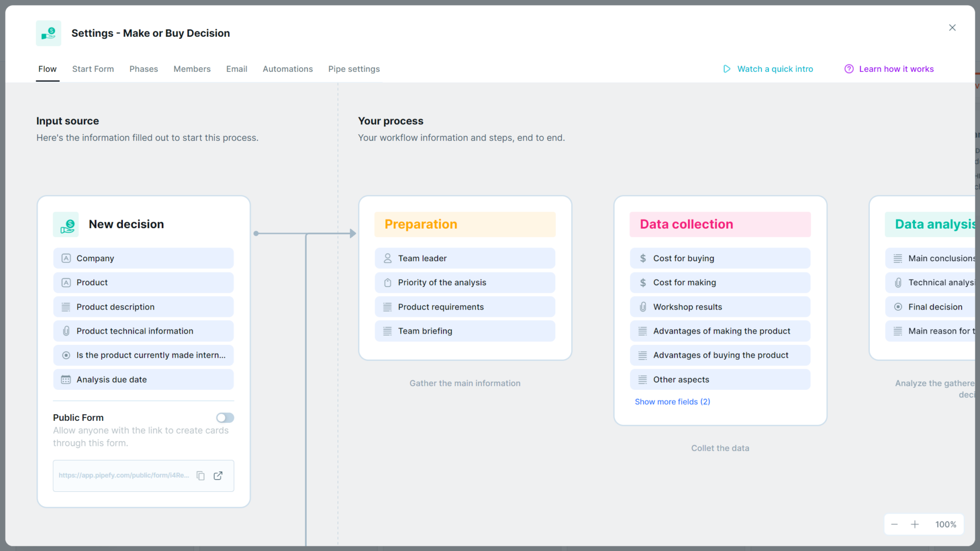Click the radio icon on Is the product currently made field
The width and height of the screenshot is (980, 551).
pyautogui.click(x=65, y=355)
